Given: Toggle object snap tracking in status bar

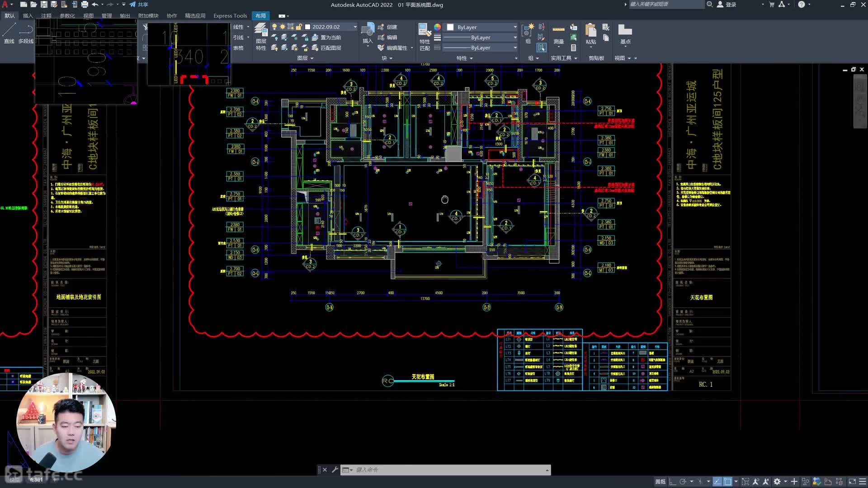Looking at the screenshot, I should (x=717, y=482).
